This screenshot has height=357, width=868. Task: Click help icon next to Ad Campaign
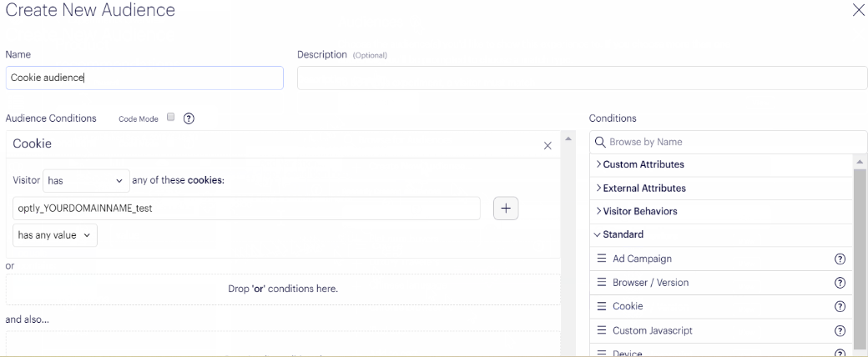(840, 259)
